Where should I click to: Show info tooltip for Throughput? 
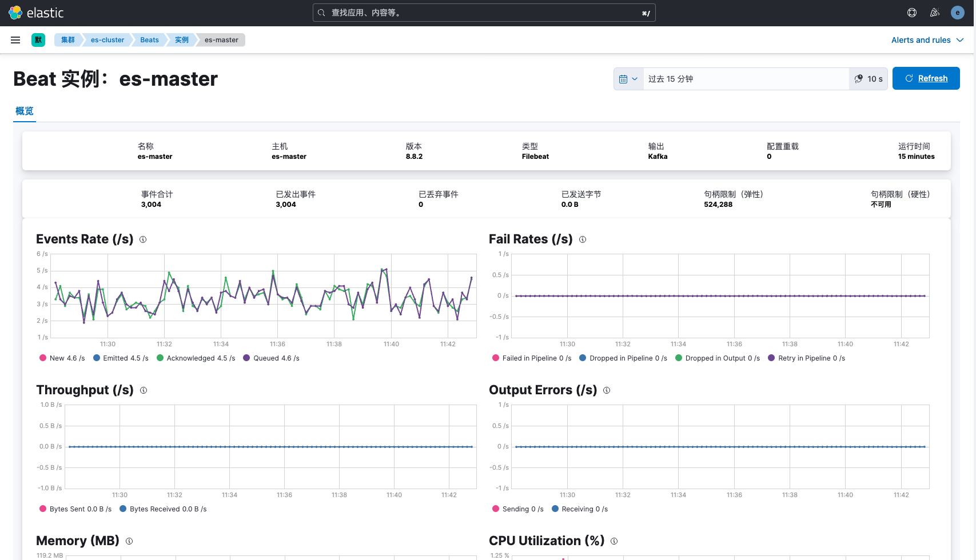[144, 390]
